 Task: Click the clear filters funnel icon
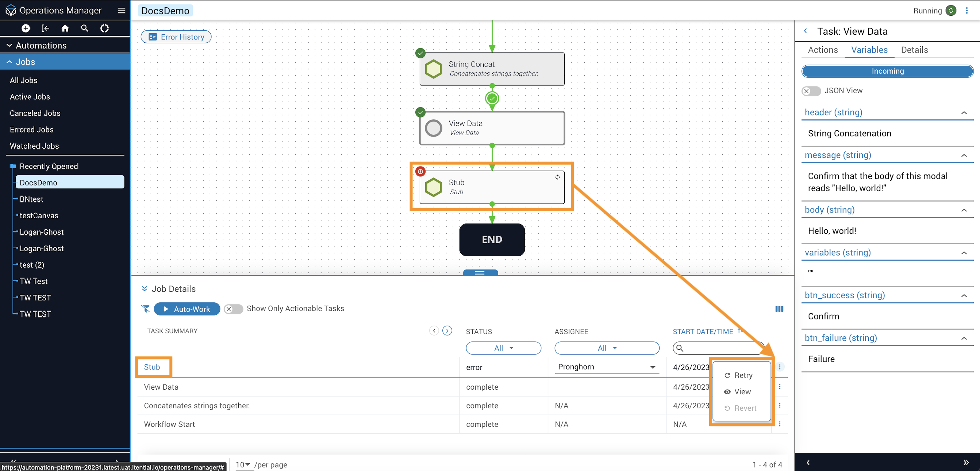146,309
